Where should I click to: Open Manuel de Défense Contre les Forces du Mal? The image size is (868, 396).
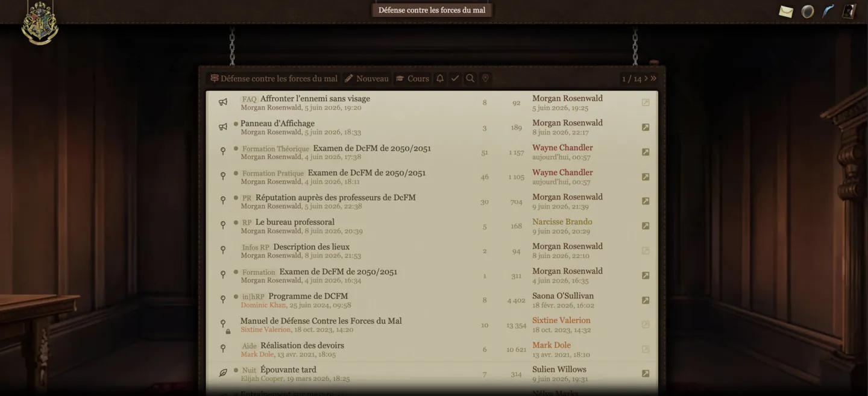[x=321, y=321]
